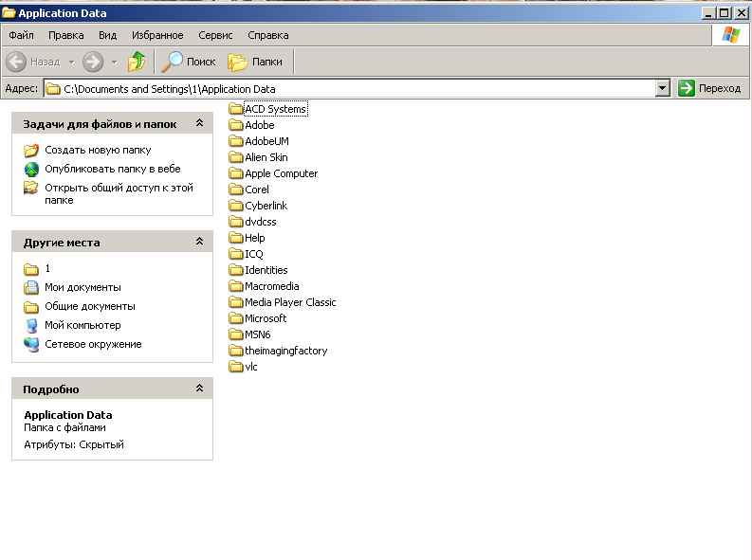The width and height of the screenshot is (752, 560).
Task: Select the Adobe folder icon
Action: point(235,125)
